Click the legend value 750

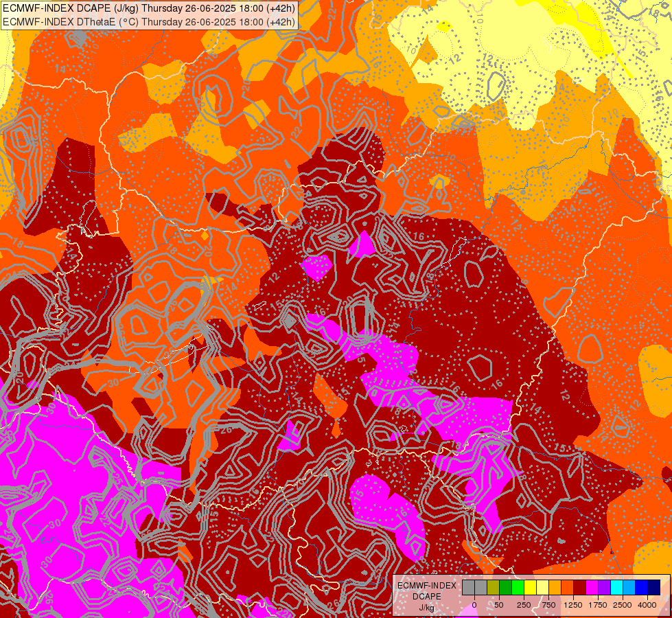point(548,605)
